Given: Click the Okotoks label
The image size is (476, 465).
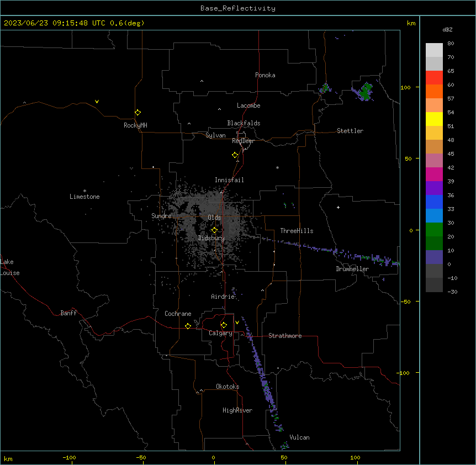Looking at the screenshot, I should coord(228,387).
